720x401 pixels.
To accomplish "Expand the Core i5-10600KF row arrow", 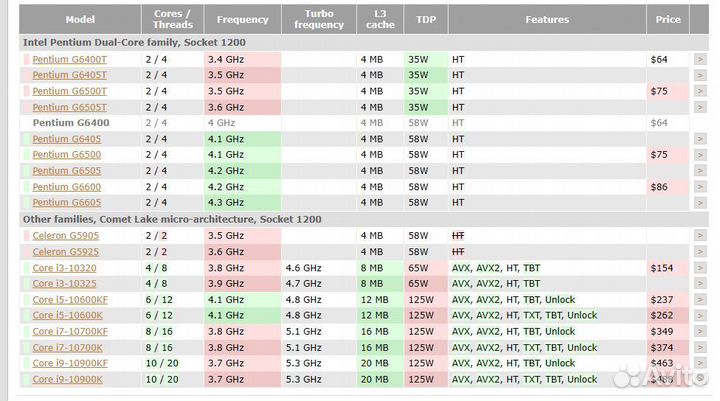I will pos(699,299).
